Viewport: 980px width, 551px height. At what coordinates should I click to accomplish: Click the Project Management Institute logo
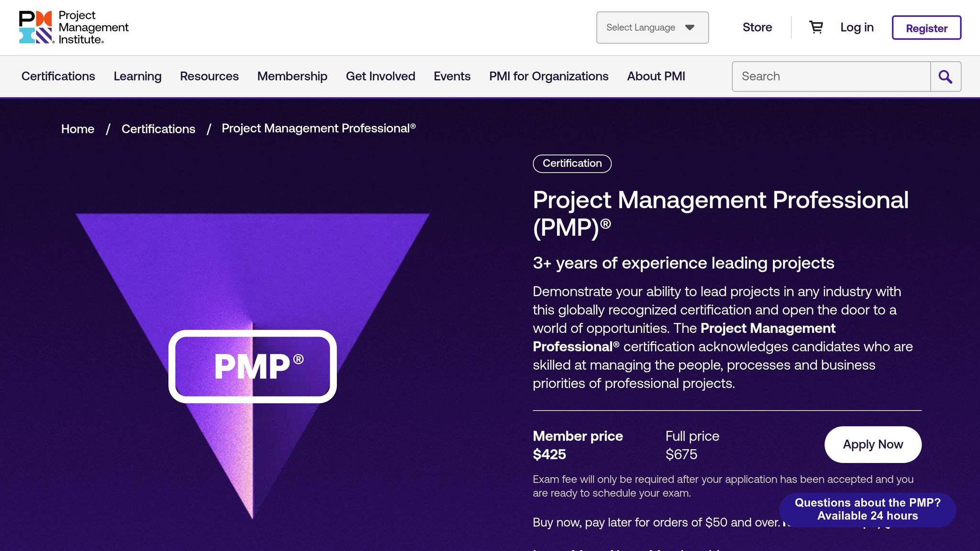(x=74, y=27)
